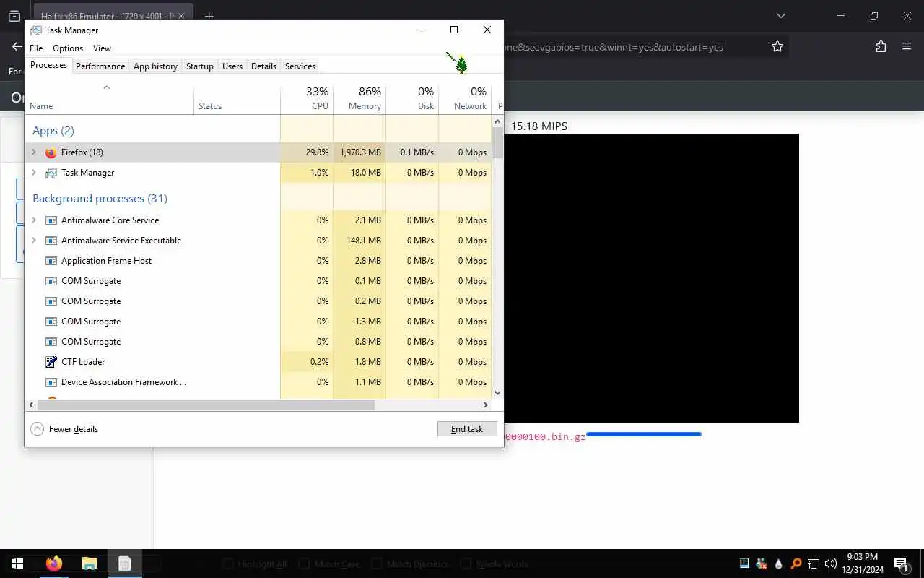Click the Application Frame Host process icon

coord(51,261)
